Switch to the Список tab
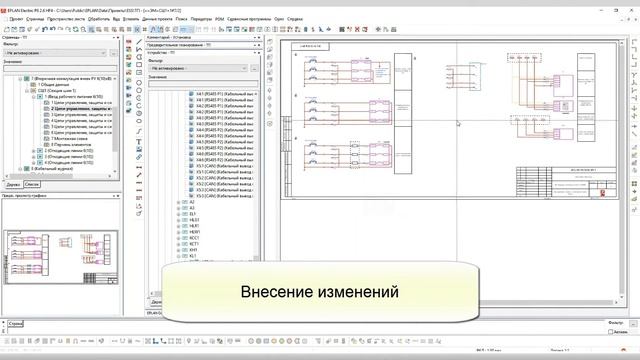 tap(32, 184)
